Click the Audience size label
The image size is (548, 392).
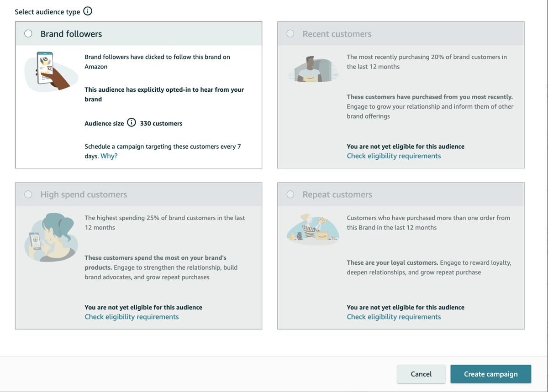click(104, 123)
